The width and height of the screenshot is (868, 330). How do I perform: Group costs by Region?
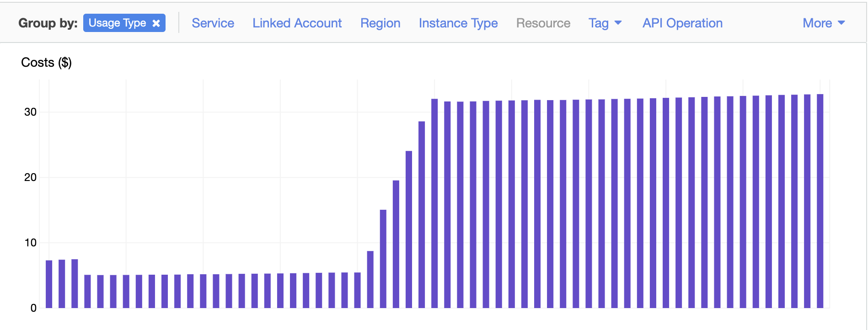(x=380, y=23)
